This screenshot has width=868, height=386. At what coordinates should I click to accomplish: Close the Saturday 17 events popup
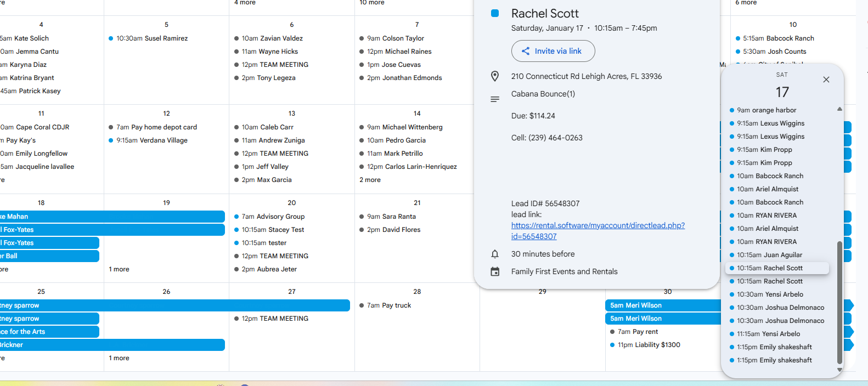(826, 80)
